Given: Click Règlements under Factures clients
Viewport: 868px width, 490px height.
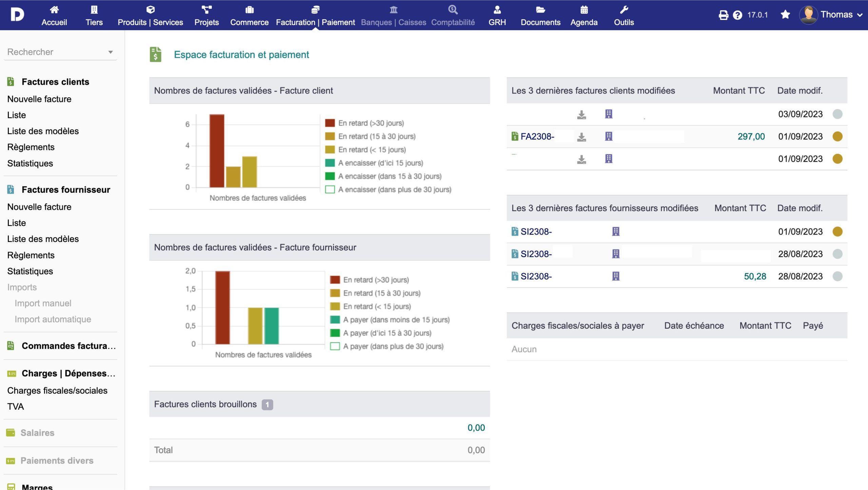Looking at the screenshot, I should point(31,147).
